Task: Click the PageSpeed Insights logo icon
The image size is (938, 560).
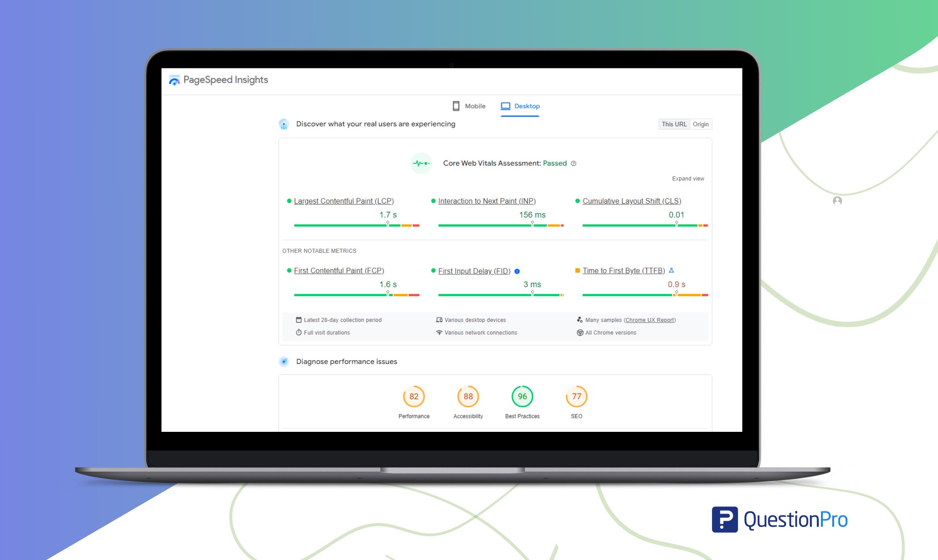Action: pos(174,80)
